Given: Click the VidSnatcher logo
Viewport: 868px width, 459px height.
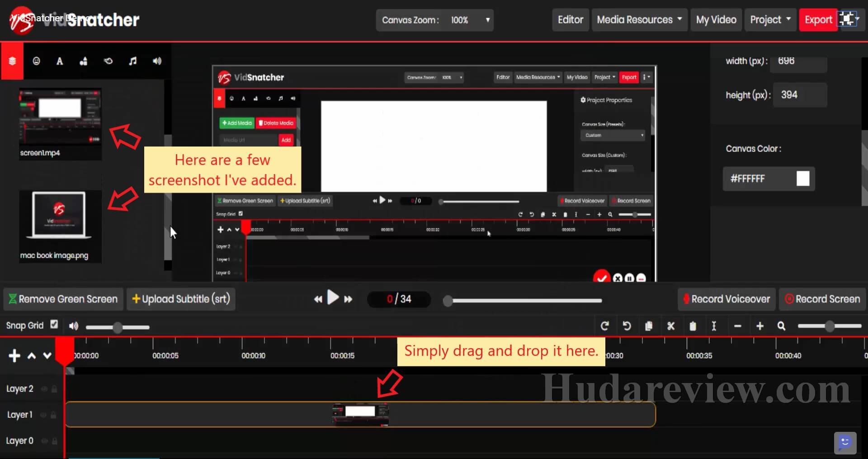Looking at the screenshot, I should [x=75, y=20].
